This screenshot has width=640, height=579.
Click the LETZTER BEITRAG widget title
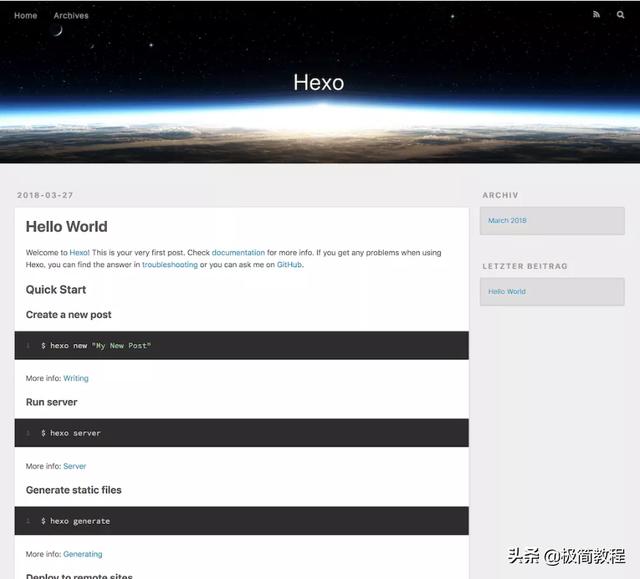point(525,266)
